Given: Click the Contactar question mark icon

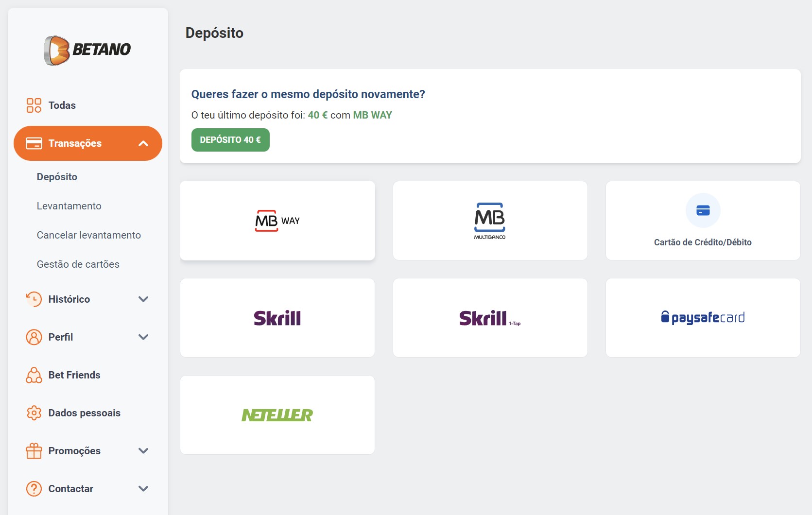Looking at the screenshot, I should tap(34, 489).
